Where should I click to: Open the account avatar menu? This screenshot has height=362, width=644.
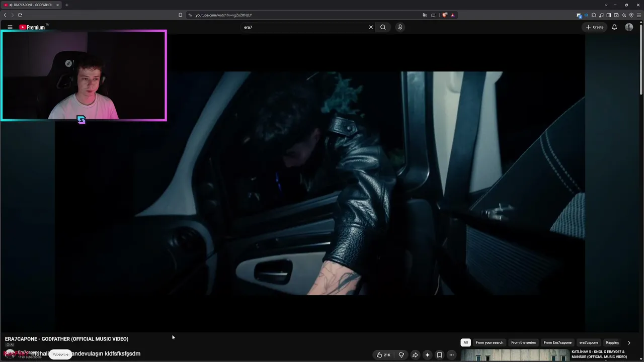[x=629, y=27]
